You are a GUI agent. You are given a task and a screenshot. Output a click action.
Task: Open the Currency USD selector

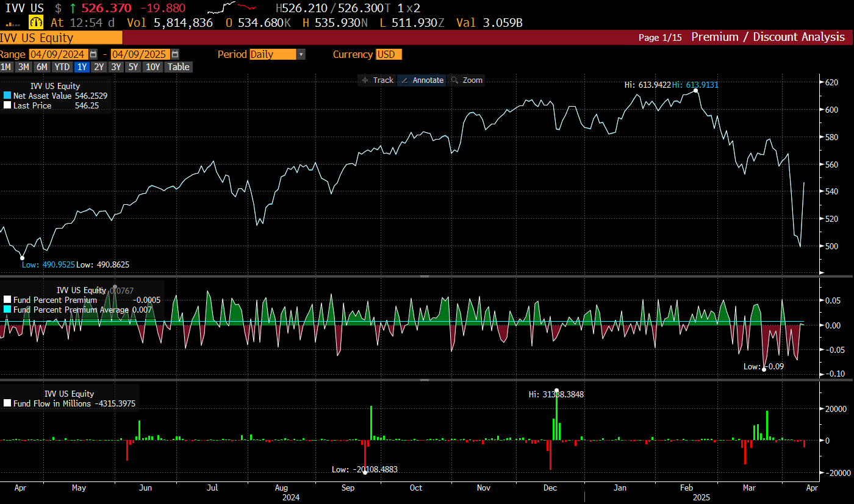click(389, 54)
